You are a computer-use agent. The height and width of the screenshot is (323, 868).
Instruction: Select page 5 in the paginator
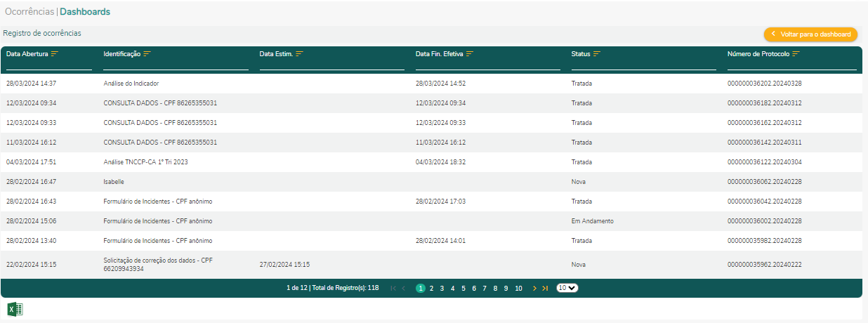click(x=463, y=289)
